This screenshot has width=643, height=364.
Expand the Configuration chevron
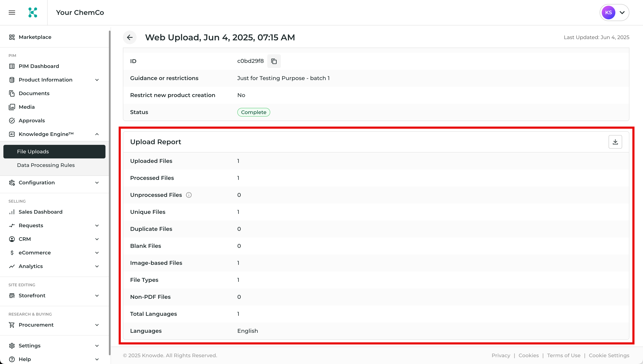pos(97,183)
